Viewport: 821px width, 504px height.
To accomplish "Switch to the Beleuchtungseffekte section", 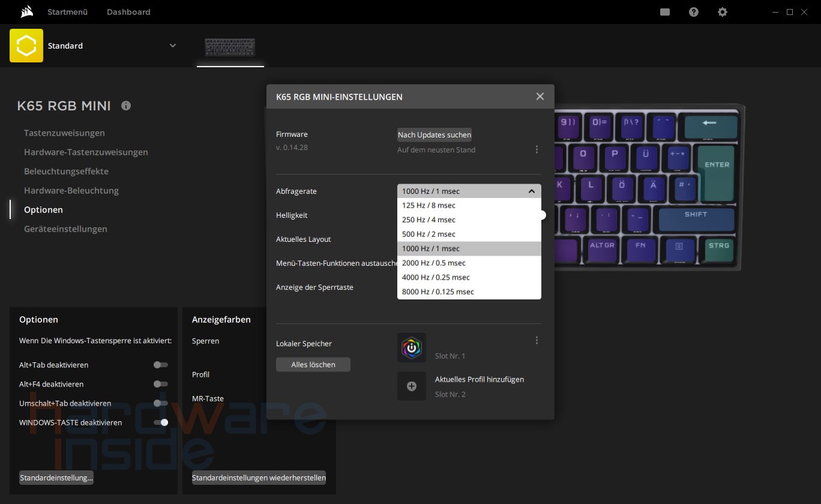I will (x=67, y=171).
